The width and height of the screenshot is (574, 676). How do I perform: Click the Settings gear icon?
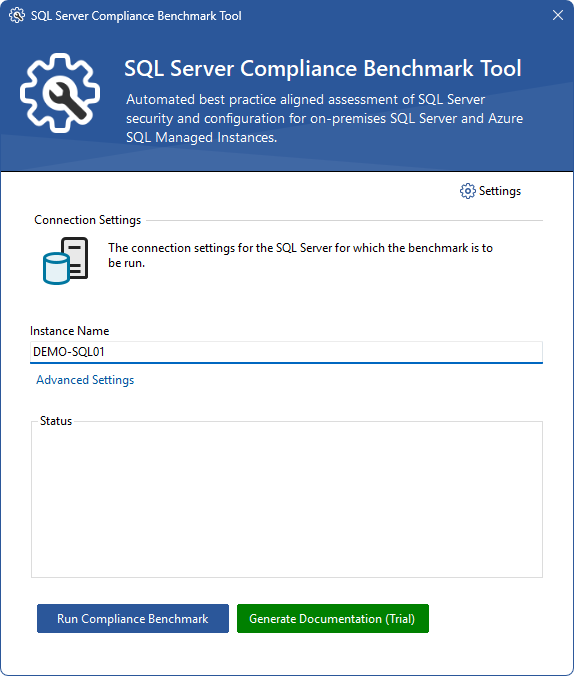click(x=467, y=191)
